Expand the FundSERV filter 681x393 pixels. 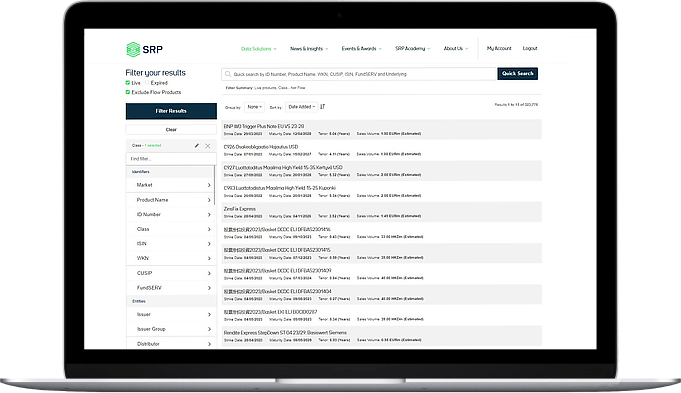pos(170,288)
